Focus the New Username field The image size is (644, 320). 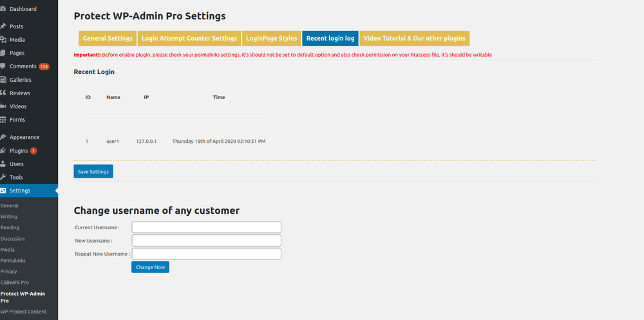(206, 240)
